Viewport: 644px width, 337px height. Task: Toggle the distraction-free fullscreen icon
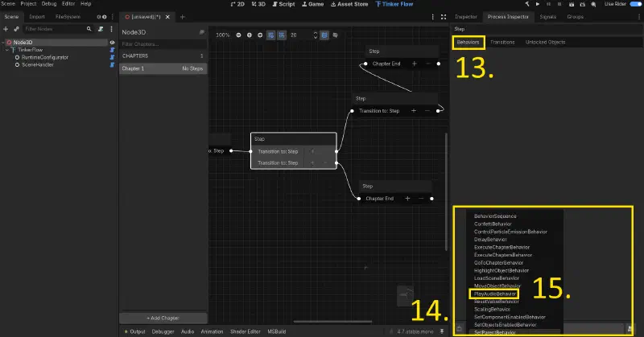coord(444,17)
